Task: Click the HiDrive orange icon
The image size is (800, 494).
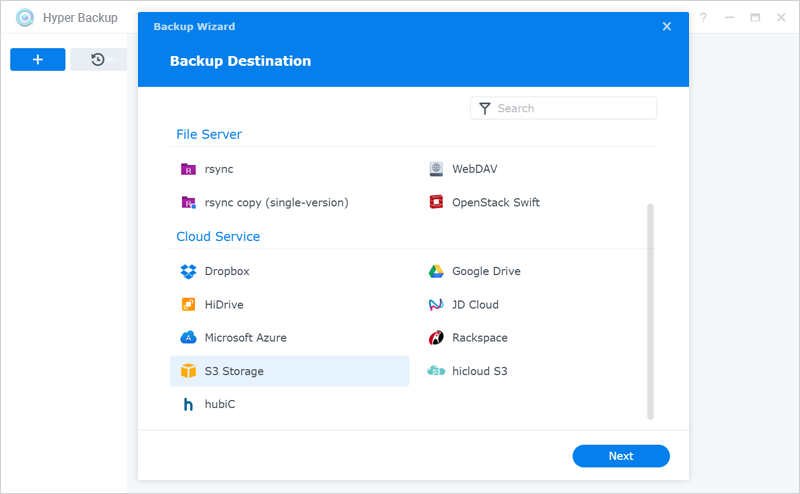Action: (x=188, y=305)
